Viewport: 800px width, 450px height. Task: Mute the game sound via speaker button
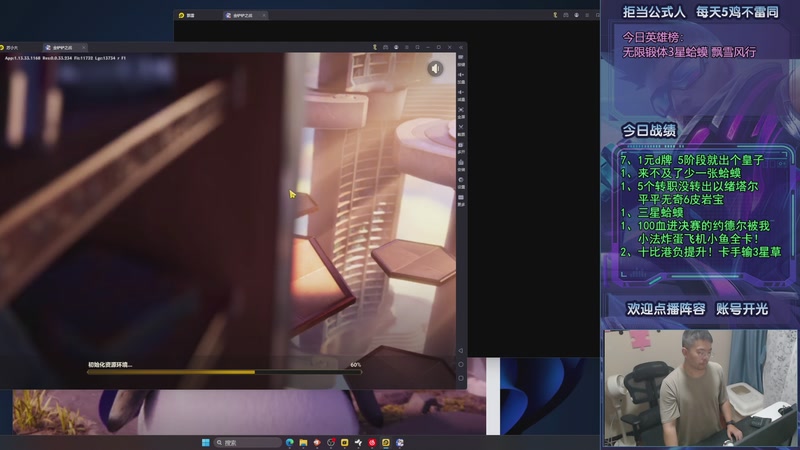coord(435,68)
